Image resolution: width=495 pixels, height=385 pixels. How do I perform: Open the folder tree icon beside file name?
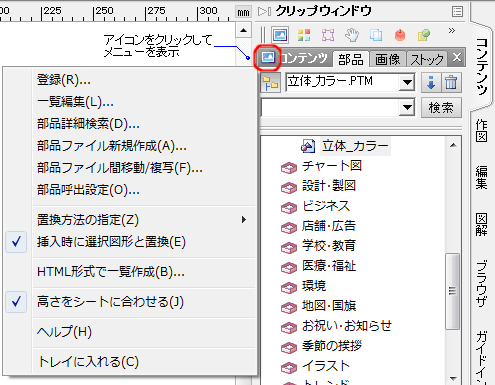coord(270,83)
